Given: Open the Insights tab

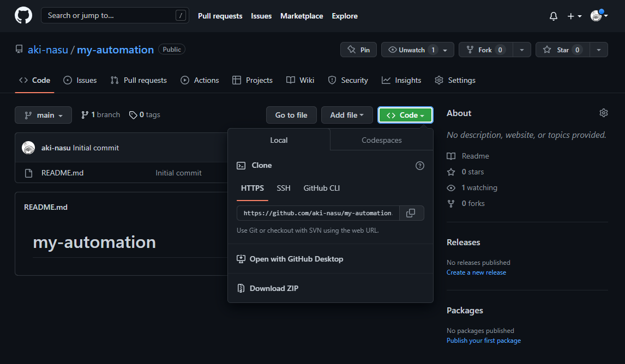Looking at the screenshot, I should point(401,80).
